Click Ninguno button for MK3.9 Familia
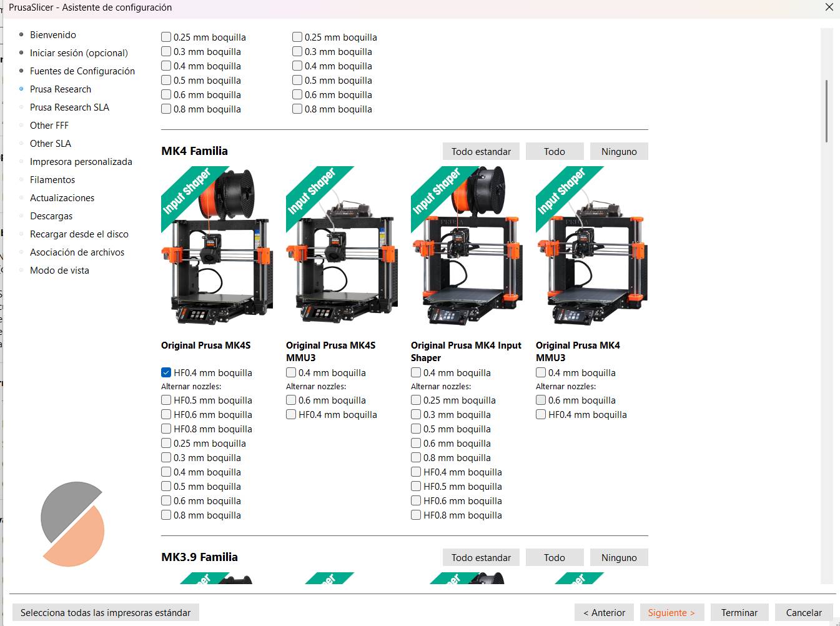The width and height of the screenshot is (840, 626). (x=619, y=558)
